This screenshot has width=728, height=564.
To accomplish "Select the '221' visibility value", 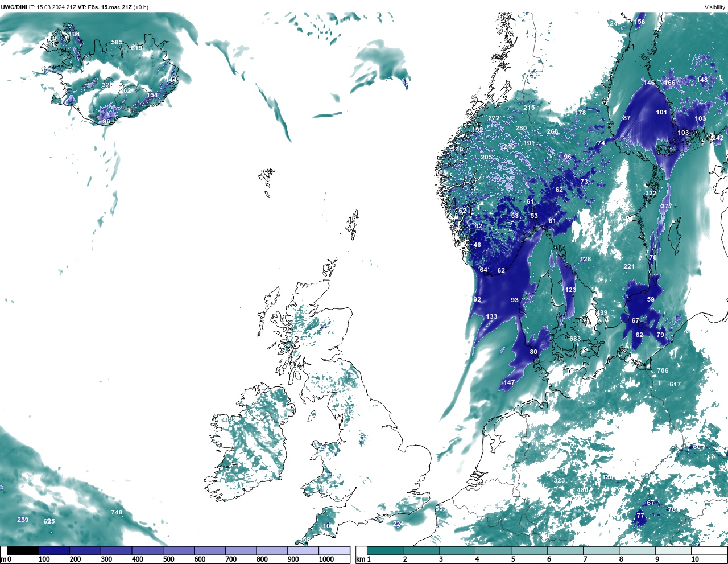I will click(x=628, y=266).
